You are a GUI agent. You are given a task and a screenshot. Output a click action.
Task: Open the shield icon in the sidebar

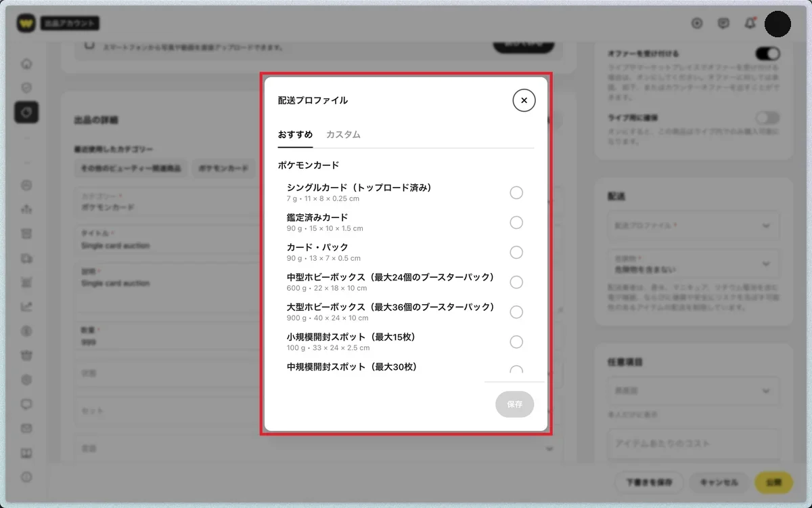(x=26, y=88)
